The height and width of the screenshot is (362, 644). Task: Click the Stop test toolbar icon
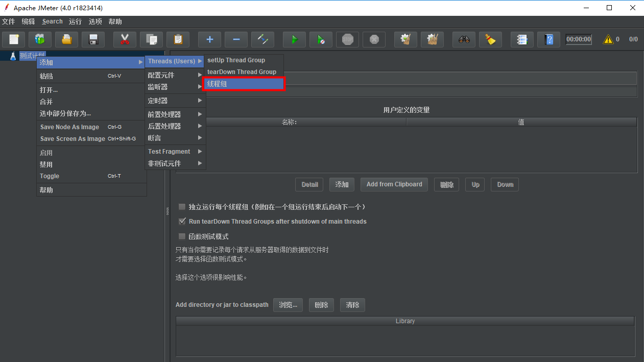348,39
